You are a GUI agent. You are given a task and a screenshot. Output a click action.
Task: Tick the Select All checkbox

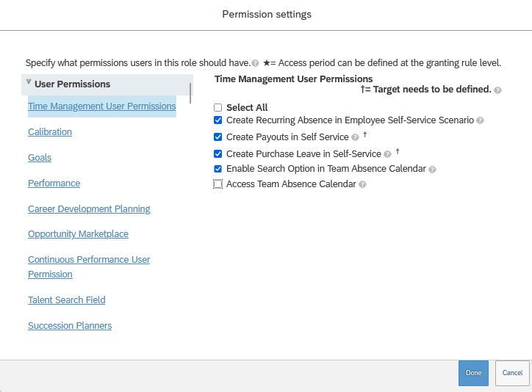click(x=218, y=108)
